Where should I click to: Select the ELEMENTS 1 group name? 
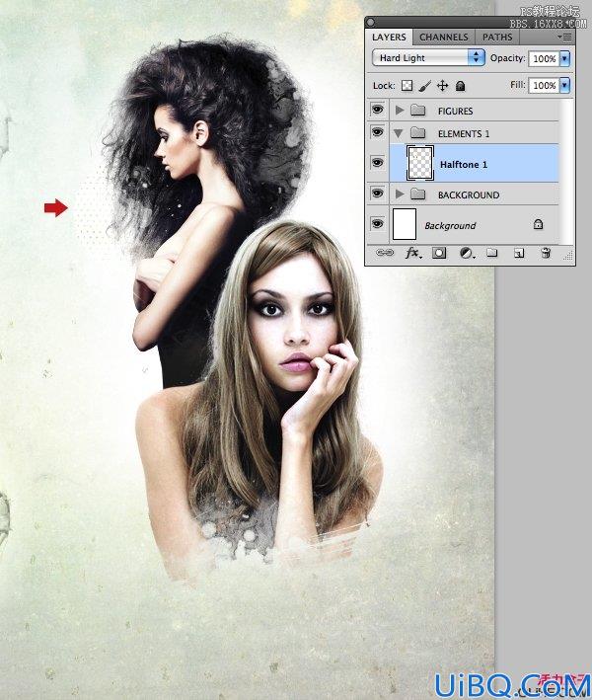click(x=464, y=134)
